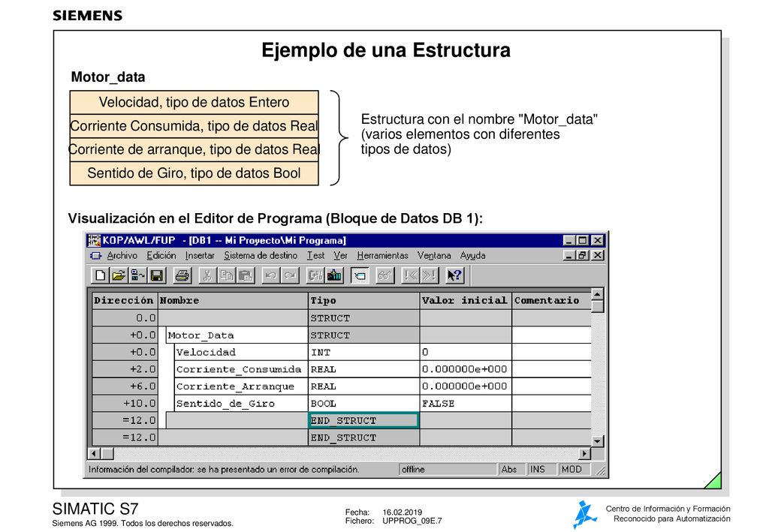The width and height of the screenshot is (769, 532).
Task: Click the Compile toolbar icon
Action: point(315,276)
